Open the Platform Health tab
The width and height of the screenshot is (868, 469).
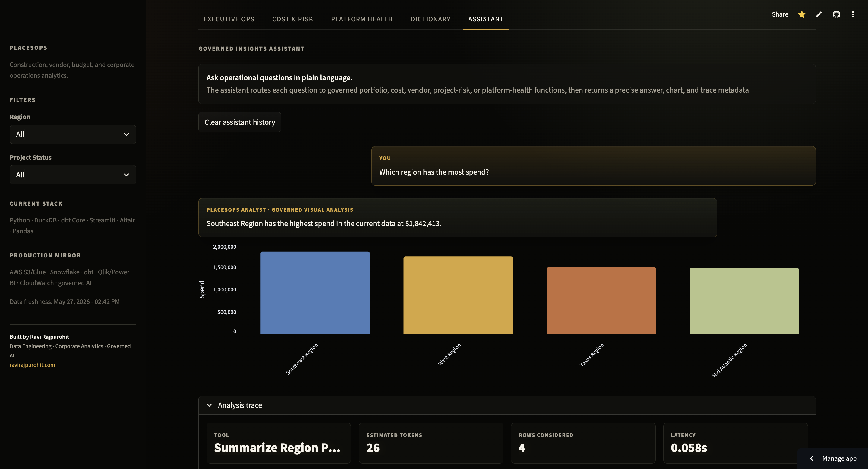(361, 19)
